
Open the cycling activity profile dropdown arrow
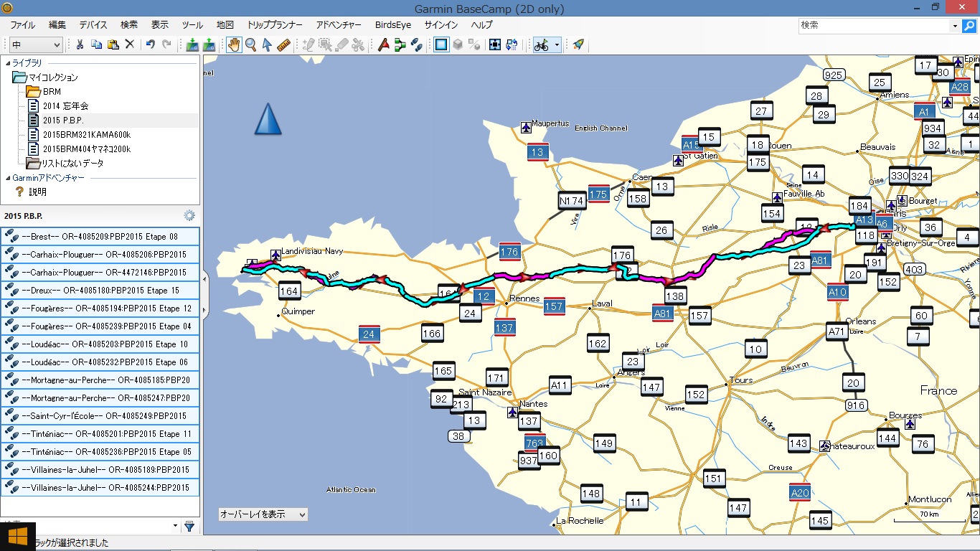tap(557, 44)
